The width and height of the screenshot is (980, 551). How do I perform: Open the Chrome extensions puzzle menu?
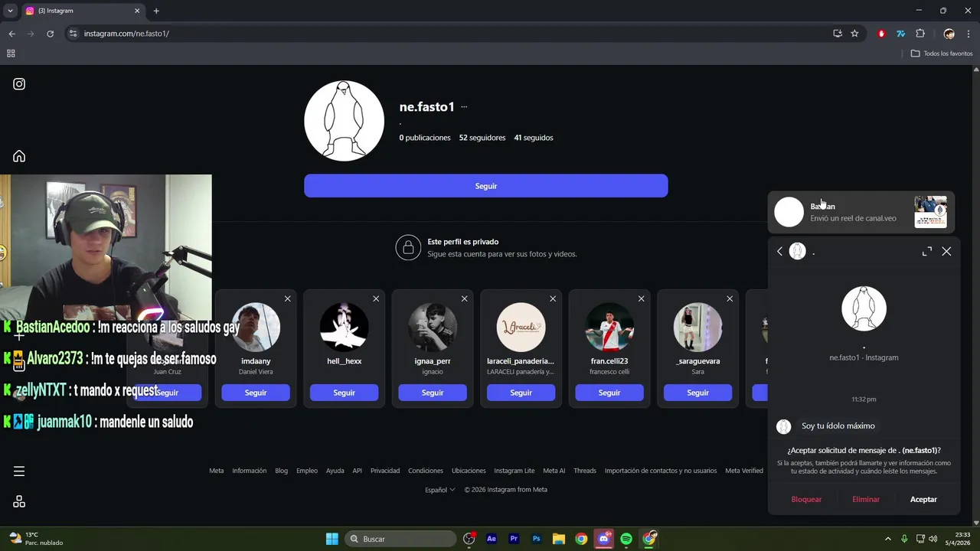point(920,34)
